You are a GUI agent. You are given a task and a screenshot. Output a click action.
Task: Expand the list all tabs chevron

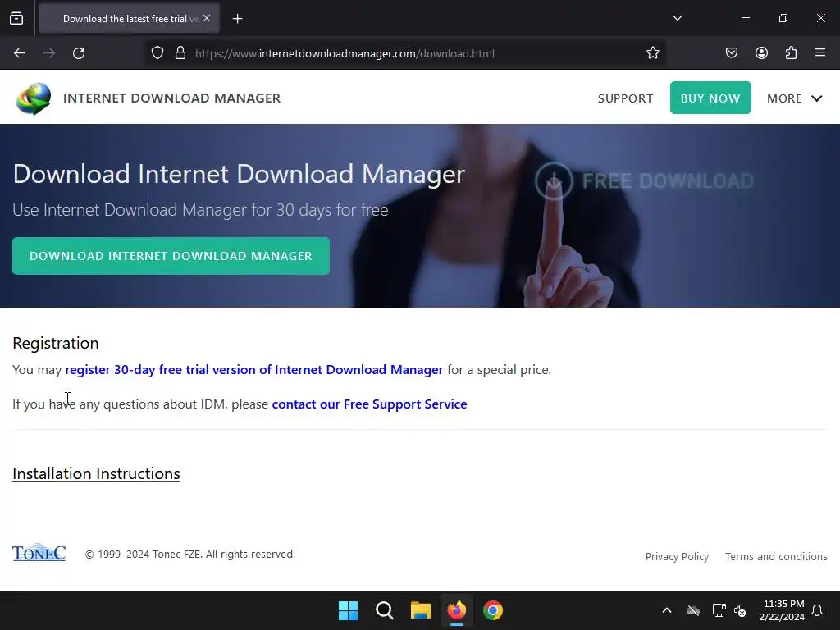pyautogui.click(x=677, y=18)
